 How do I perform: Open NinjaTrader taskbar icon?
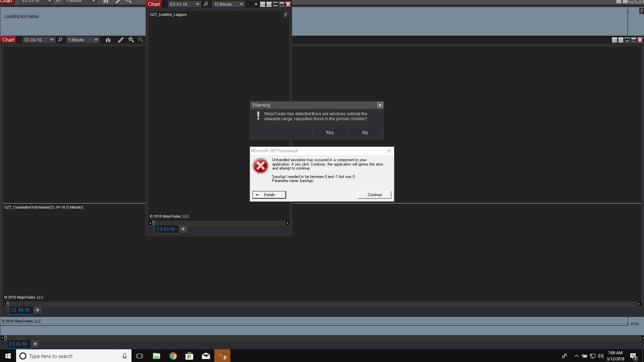tap(222, 356)
